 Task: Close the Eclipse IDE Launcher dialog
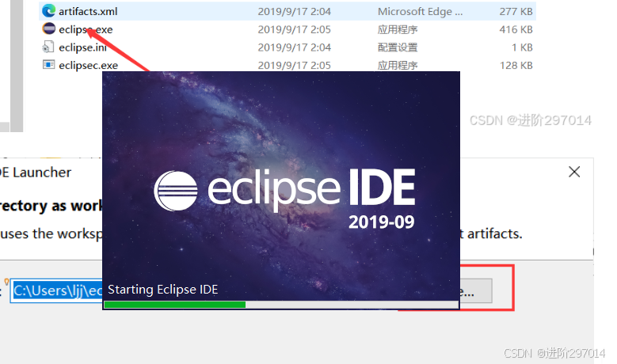[x=574, y=172]
